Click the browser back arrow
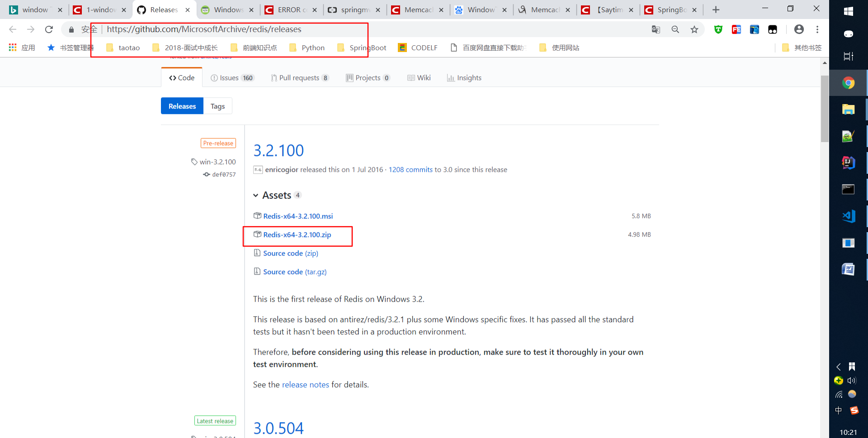This screenshot has height=438, width=868. 13,29
